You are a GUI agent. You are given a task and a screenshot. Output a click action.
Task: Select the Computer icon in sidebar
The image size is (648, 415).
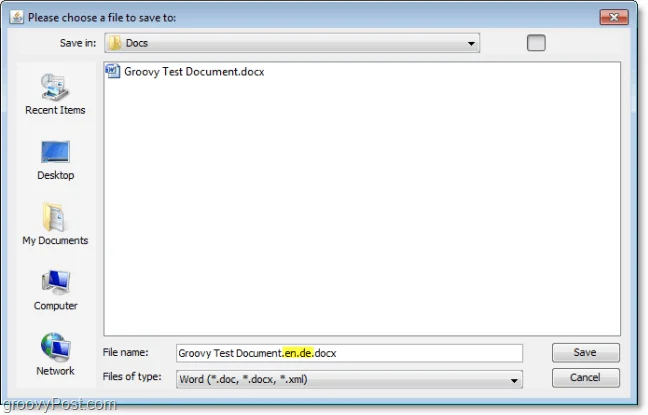[x=55, y=281]
